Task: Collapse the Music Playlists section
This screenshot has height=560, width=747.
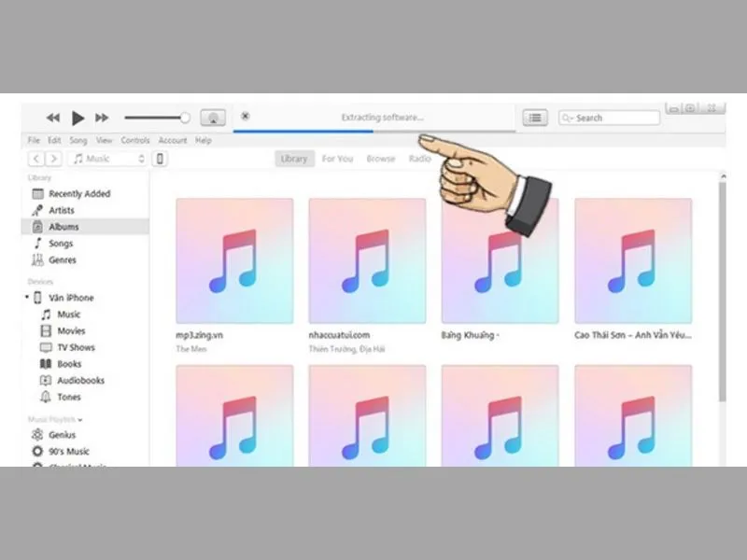Action: click(80, 420)
